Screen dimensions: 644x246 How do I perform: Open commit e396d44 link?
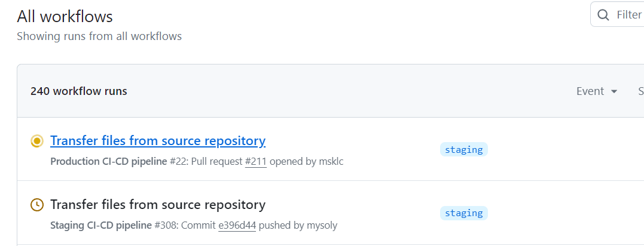(x=237, y=226)
